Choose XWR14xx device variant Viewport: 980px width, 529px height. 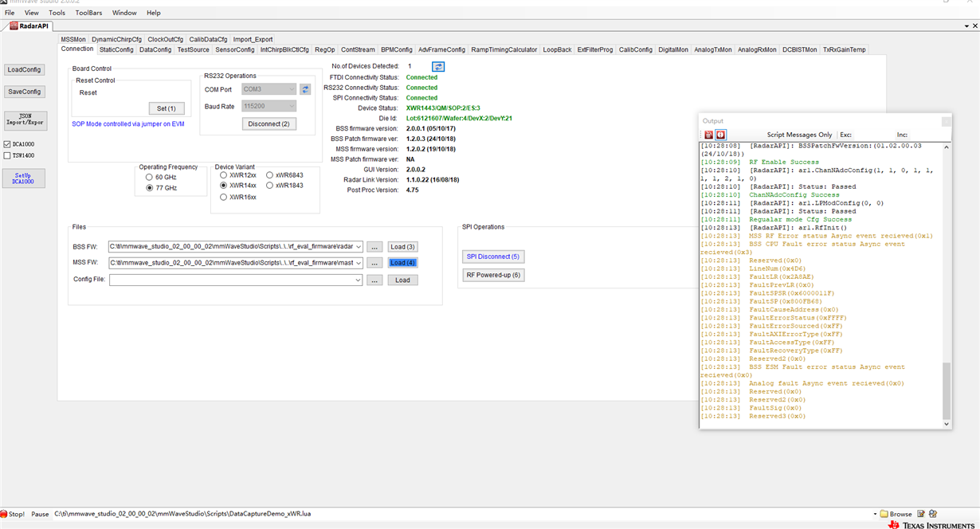tap(224, 186)
